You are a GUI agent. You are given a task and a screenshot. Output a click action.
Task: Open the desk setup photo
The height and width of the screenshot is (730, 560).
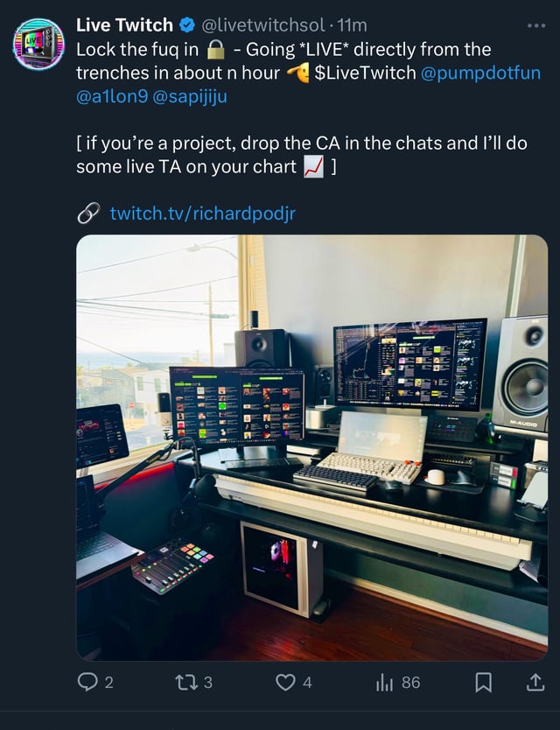(x=311, y=446)
